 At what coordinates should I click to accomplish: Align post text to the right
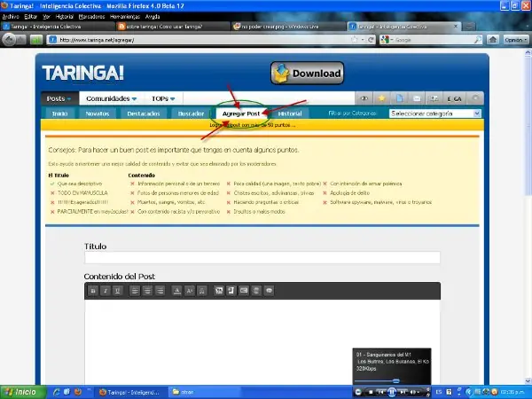(160, 291)
